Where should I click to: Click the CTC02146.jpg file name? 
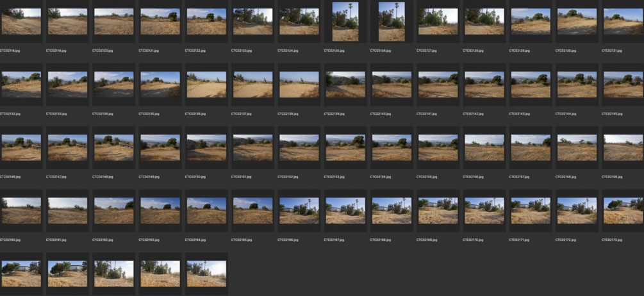pyautogui.click(x=10, y=177)
